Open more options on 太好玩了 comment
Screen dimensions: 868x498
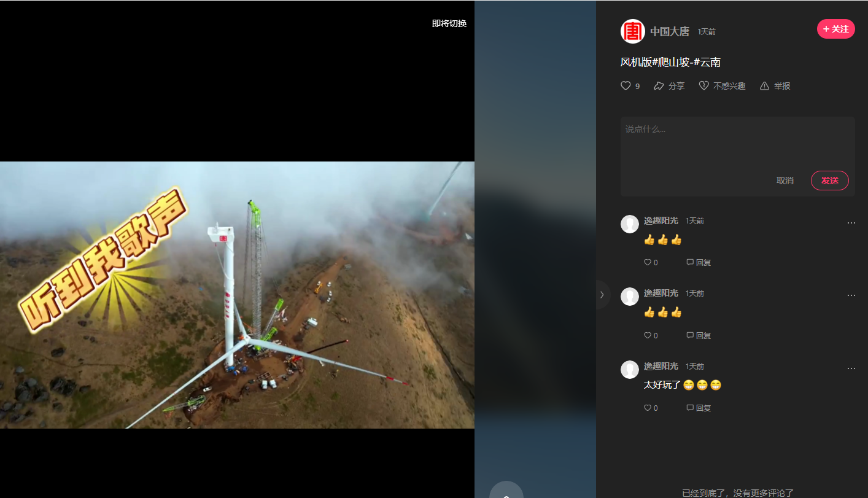(x=851, y=368)
